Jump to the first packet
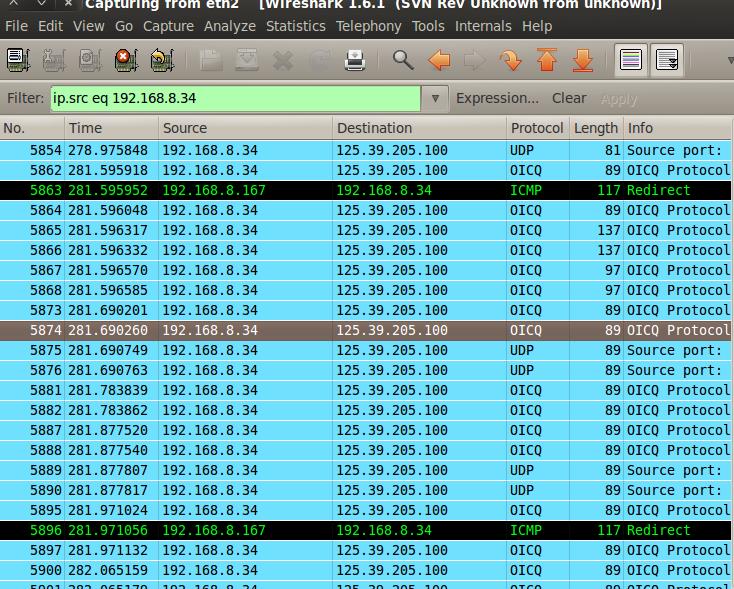 coord(547,60)
